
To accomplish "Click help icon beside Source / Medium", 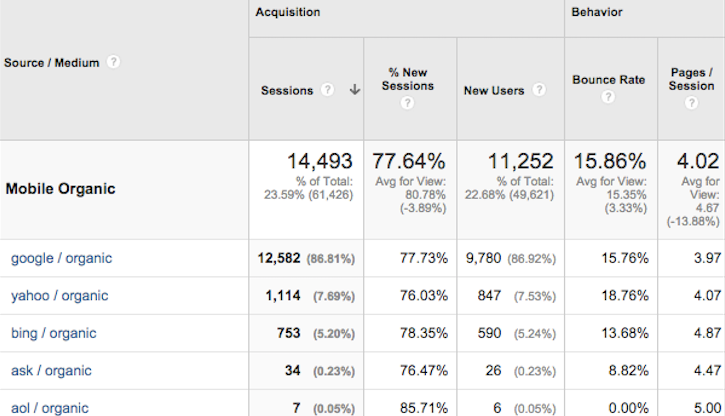I will pos(113,62).
